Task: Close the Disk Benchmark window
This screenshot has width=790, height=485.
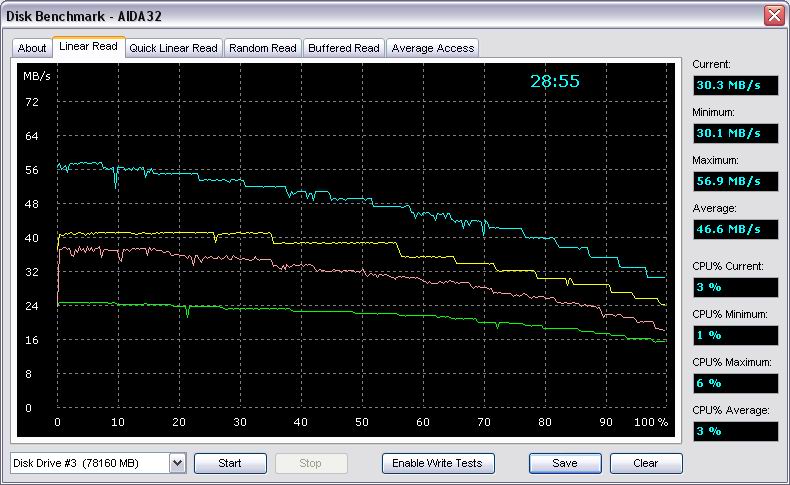Action: 774,16
